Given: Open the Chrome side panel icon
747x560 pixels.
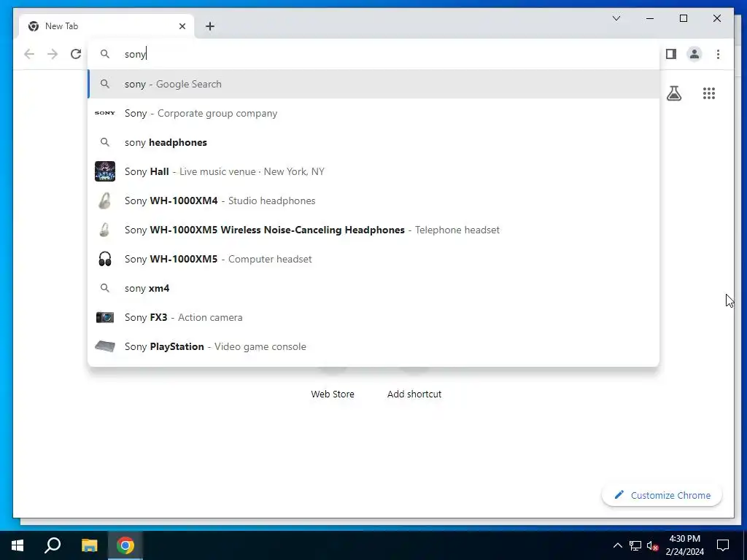Looking at the screenshot, I should tap(671, 54).
